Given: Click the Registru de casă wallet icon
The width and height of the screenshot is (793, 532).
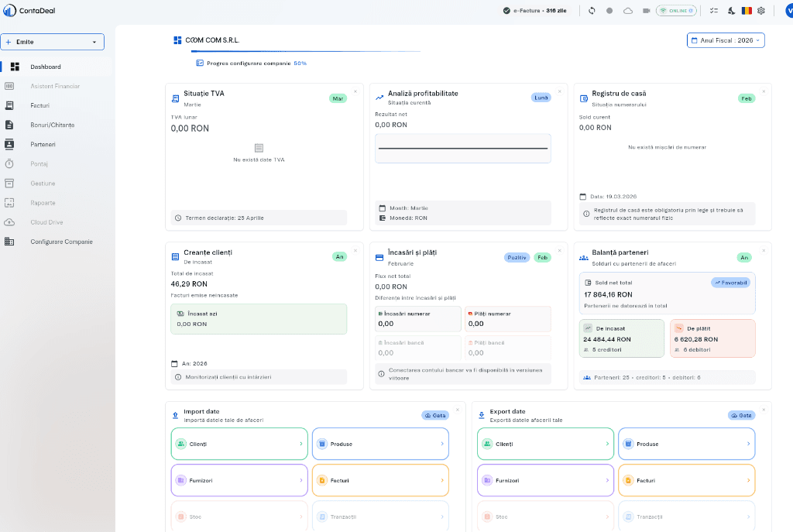Looking at the screenshot, I should click(x=584, y=98).
